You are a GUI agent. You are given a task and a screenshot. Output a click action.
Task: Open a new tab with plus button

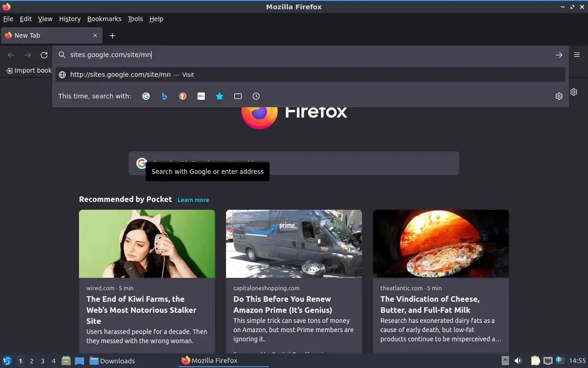pyautogui.click(x=112, y=35)
